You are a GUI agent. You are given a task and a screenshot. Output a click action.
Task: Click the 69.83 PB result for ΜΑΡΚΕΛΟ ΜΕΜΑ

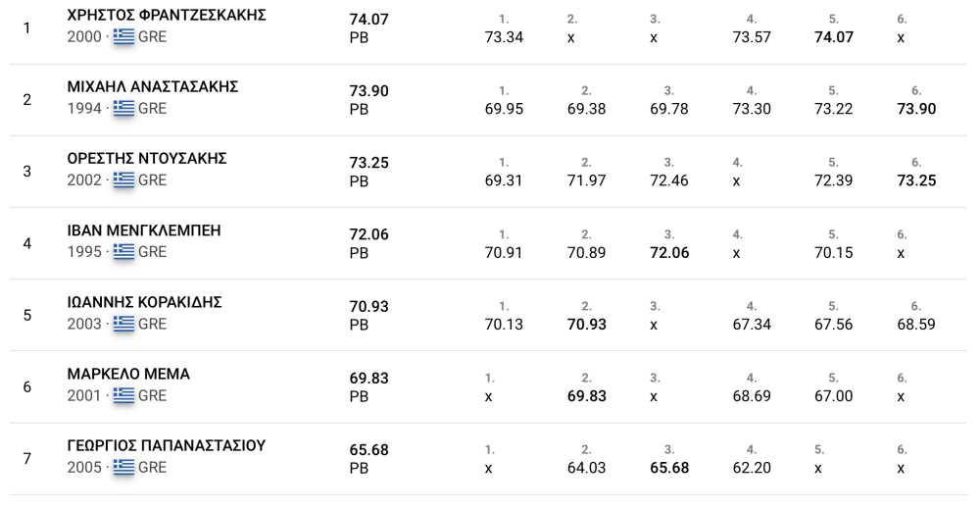pos(369,379)
